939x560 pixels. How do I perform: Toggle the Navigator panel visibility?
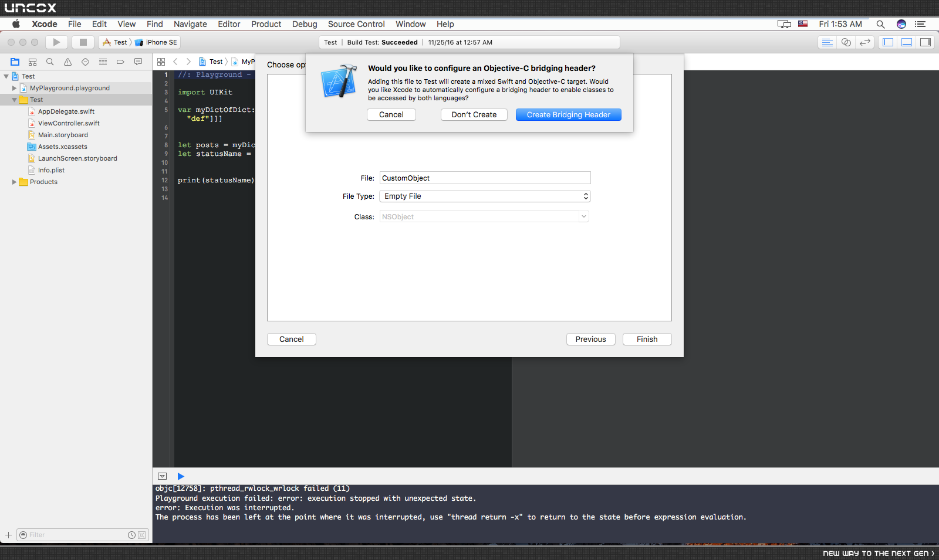click(x=888, y=42)
